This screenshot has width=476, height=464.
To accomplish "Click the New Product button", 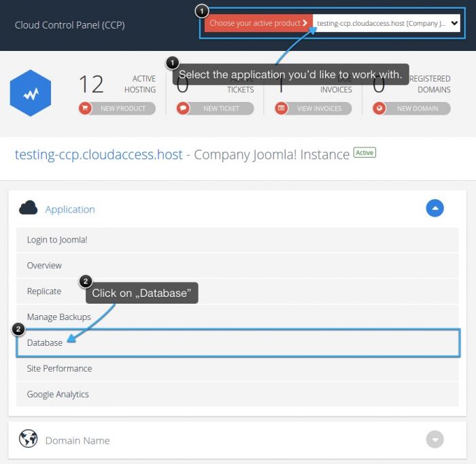I will click(x=117, y=108).
